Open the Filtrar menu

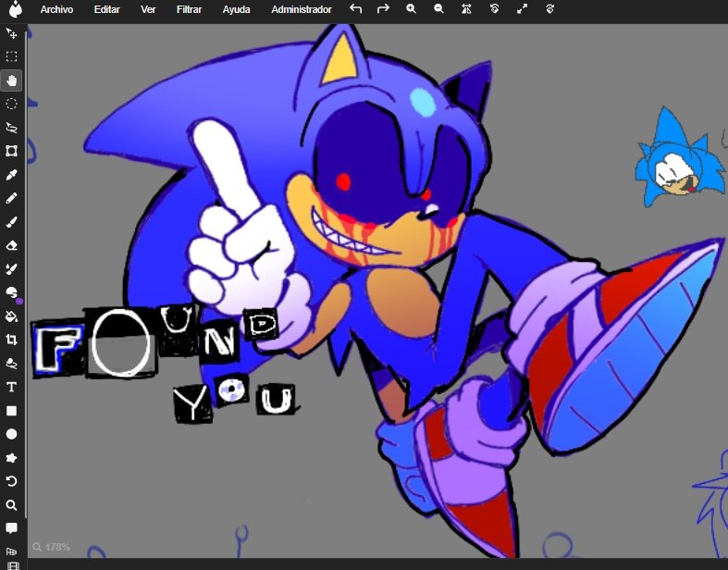[189, 9]
